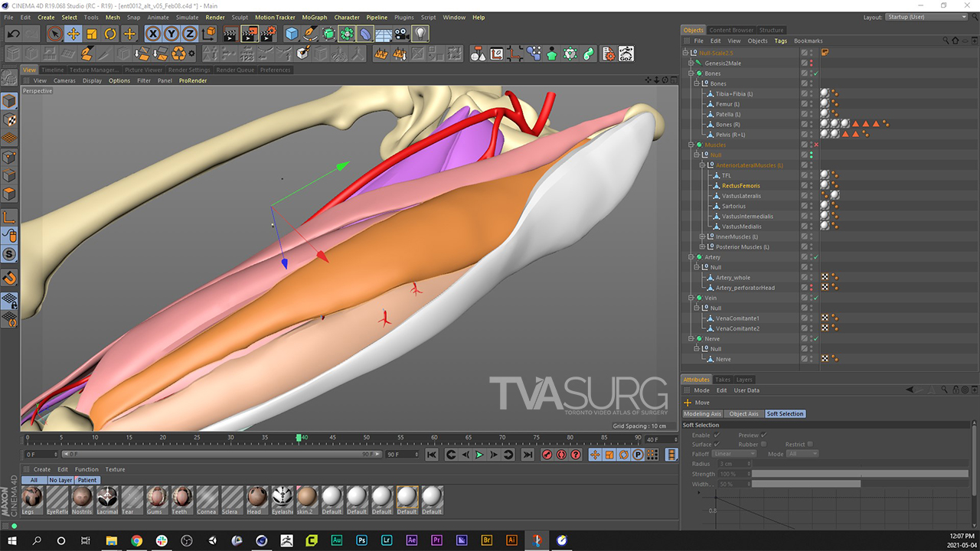This screenshot has width=980, height=551.
Task: Click the Go to Start playback button
Action: [432, 455]
